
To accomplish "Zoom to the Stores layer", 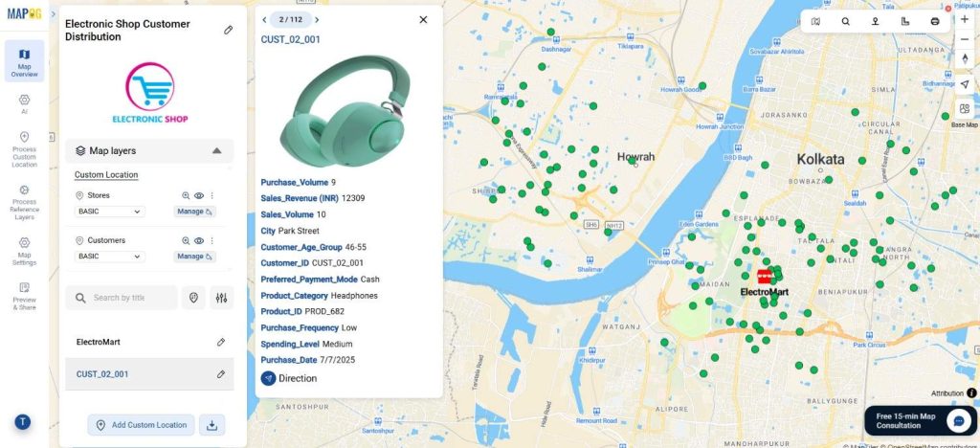I will [x=186, y=195].
